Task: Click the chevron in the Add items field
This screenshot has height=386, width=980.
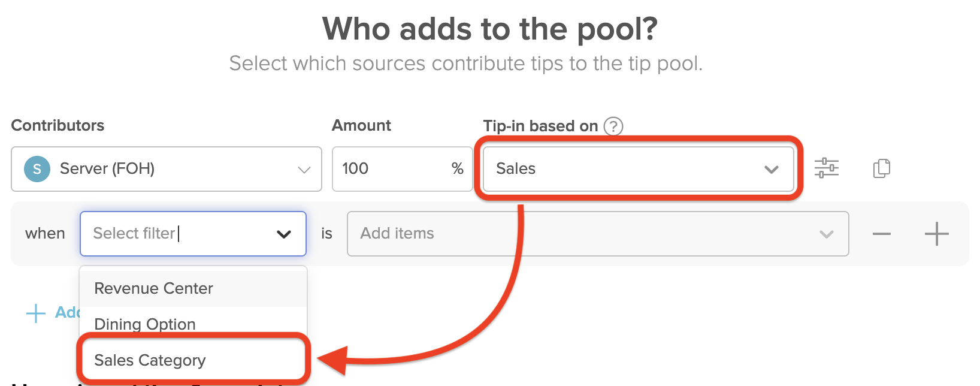Action: [827, 234]
